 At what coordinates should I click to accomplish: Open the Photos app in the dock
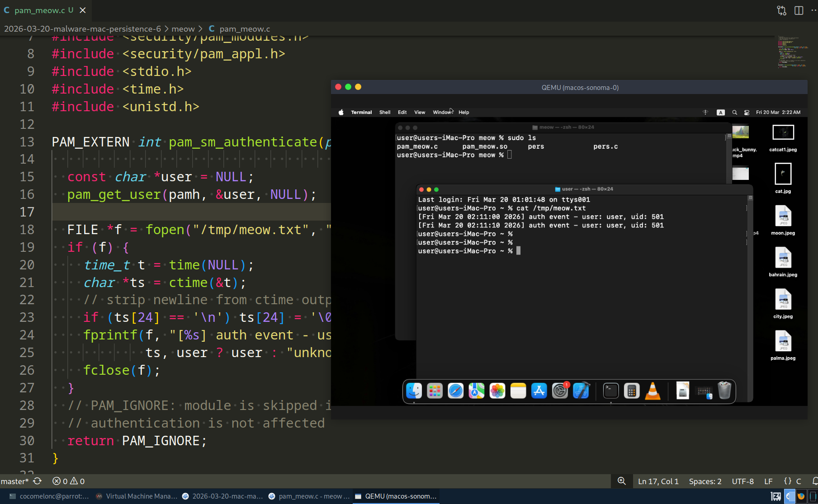pos(497,391)
